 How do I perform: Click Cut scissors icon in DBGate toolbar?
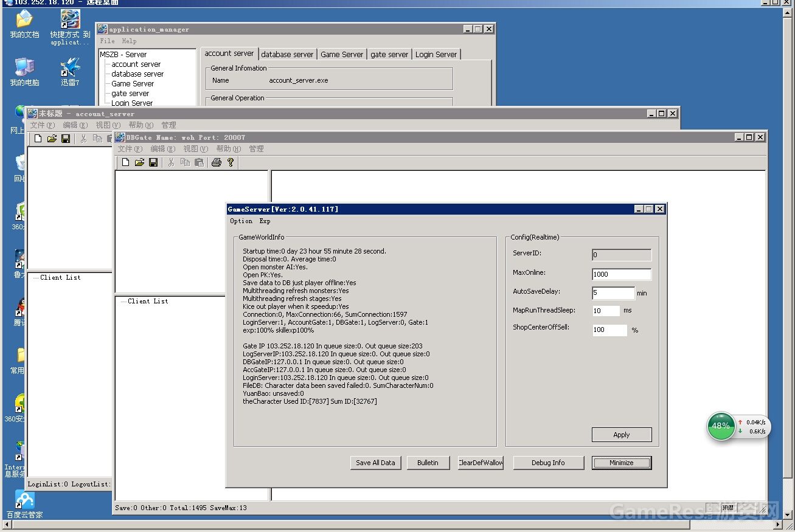click(x=171, y=162)
